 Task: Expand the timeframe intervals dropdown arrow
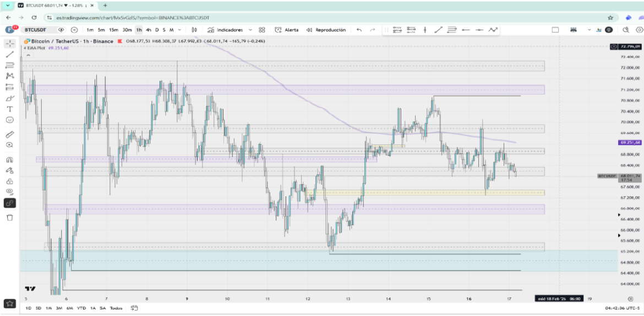click(x=180, y=30)
